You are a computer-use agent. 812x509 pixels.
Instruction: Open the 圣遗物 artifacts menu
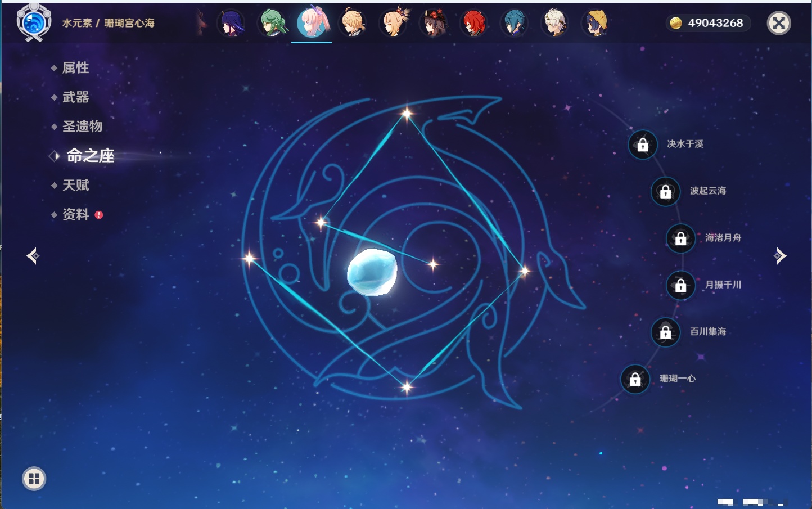tap(82, 127)
